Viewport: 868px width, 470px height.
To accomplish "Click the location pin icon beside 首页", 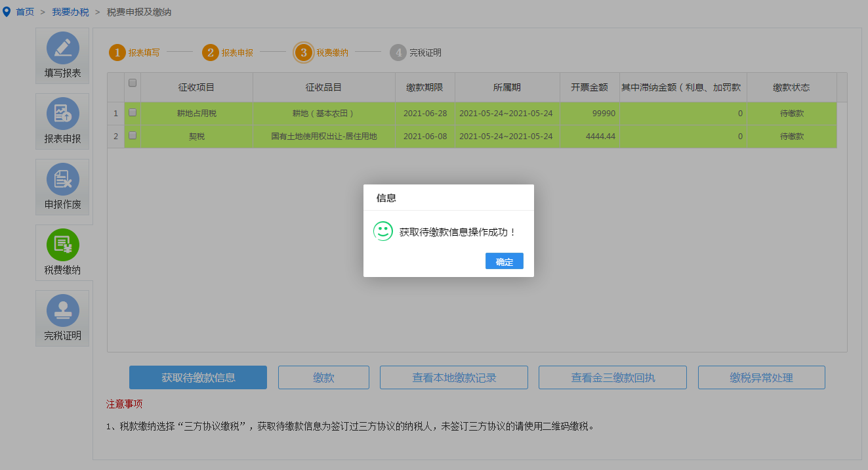I will point(7,12).
